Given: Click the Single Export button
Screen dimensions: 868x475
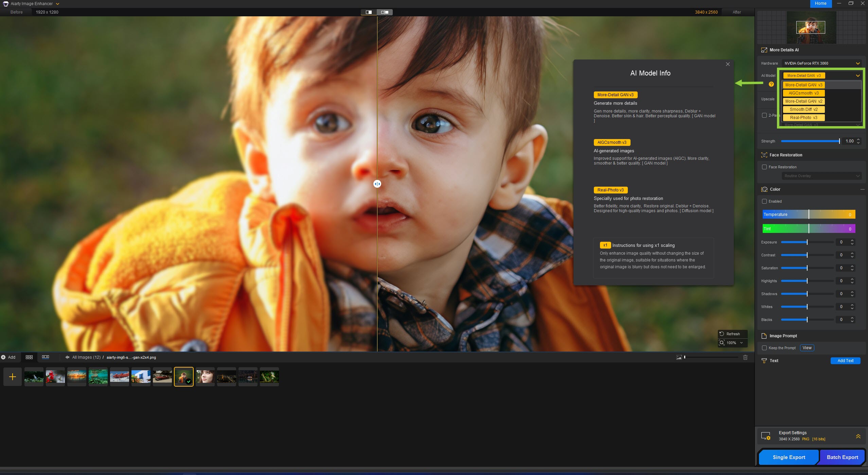Looking at the screenshot, I should point(789,457).
